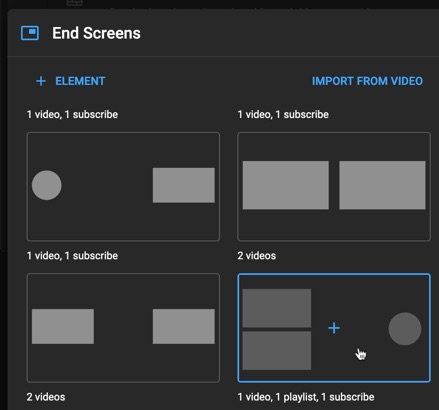Apply the highlighted 1 video, 1 playlist, 1 subscribe template
This screenshot has height=410, width=439.
(x=334, y=328)
